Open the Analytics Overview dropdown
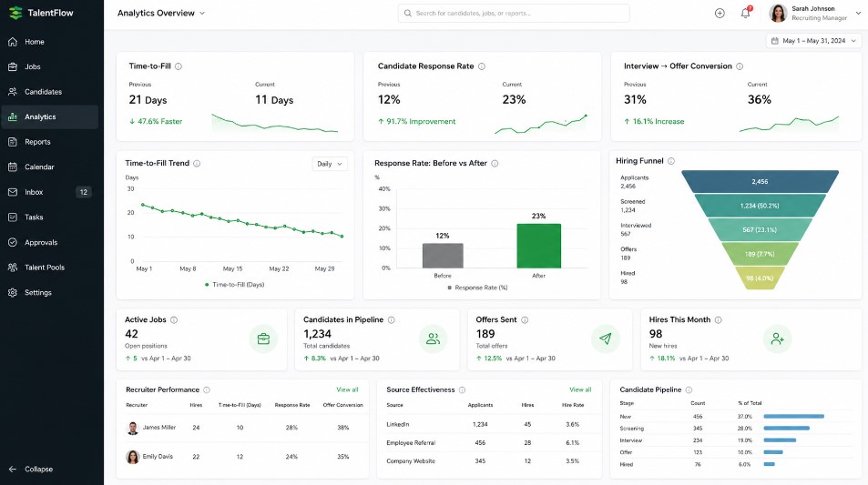 pos(161,13)
